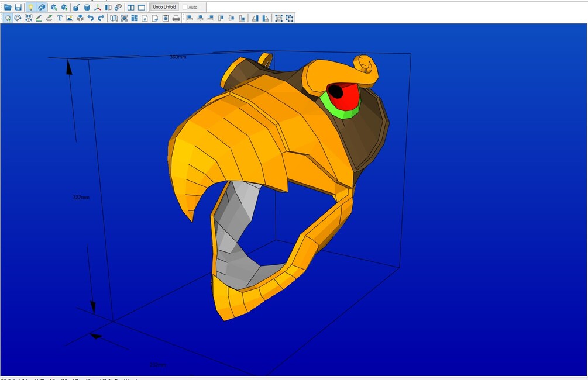
Task: Print using the printer icon
Action: point(176,18)
